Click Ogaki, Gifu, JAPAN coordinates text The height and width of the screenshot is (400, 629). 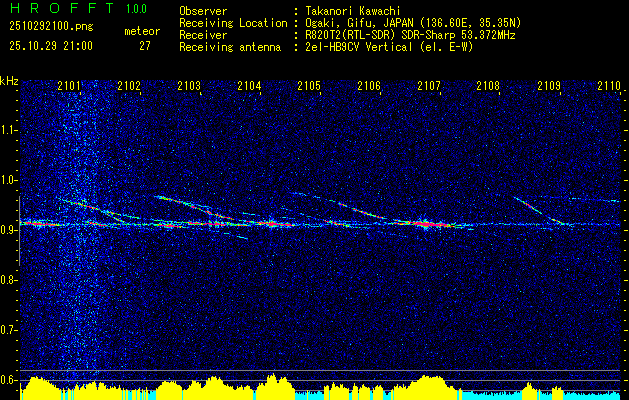[x=414, y=23]
